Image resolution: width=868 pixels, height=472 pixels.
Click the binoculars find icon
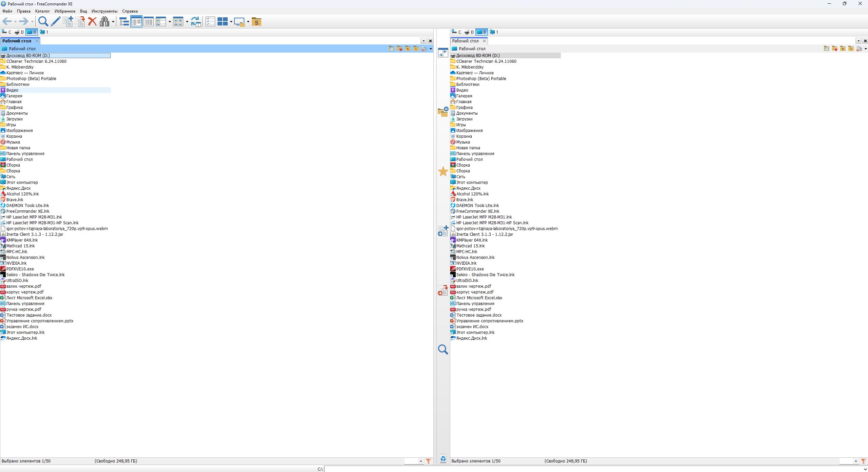click(105, 22)
